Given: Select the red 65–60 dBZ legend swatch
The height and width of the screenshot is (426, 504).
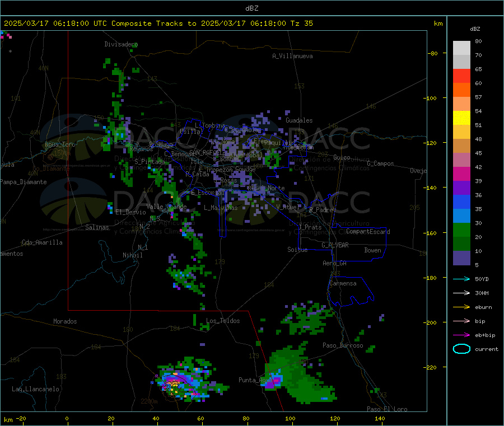Looking at the screenshot, I should (461, 76).
